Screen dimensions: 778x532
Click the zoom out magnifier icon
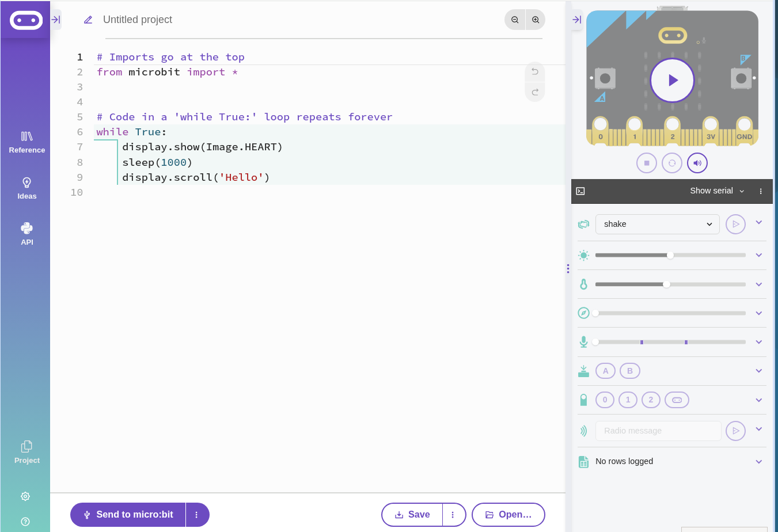coord(515,20)
